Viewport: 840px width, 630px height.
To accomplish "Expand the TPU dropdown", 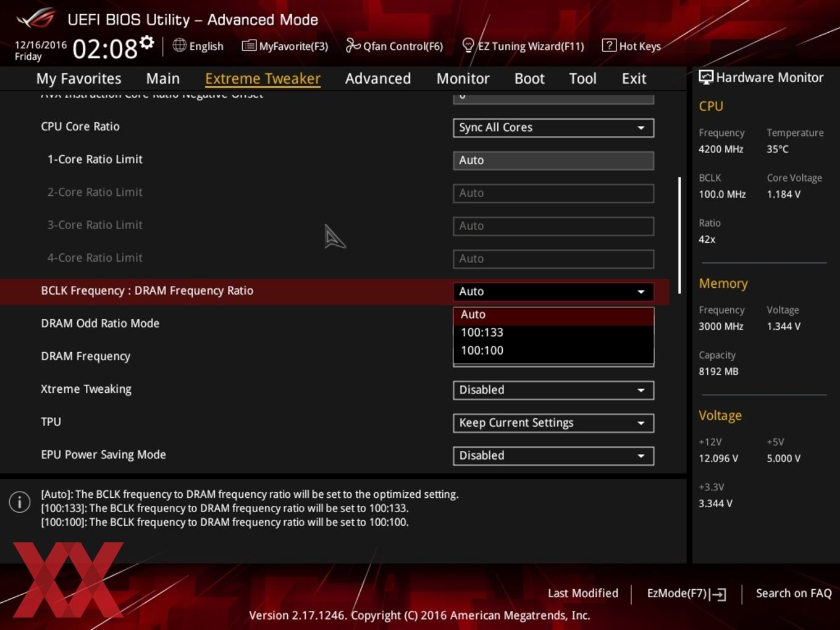I will click(553, 422).
